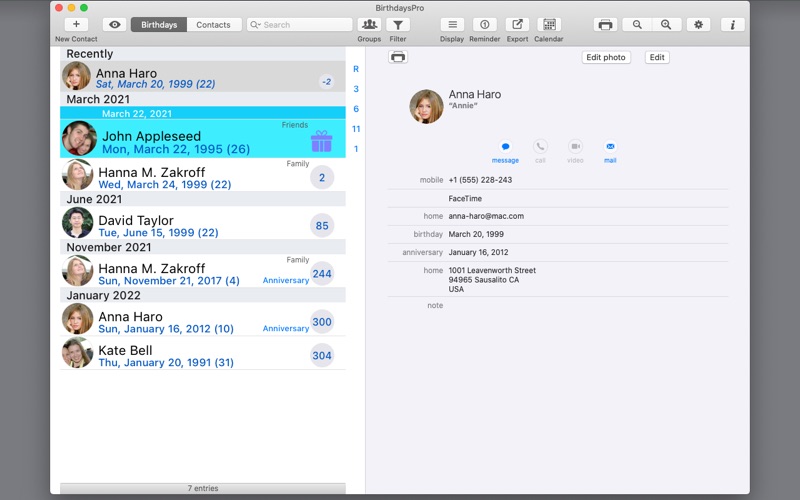Click the 2 days badge on Hanna Zakroff

point(322,178)
